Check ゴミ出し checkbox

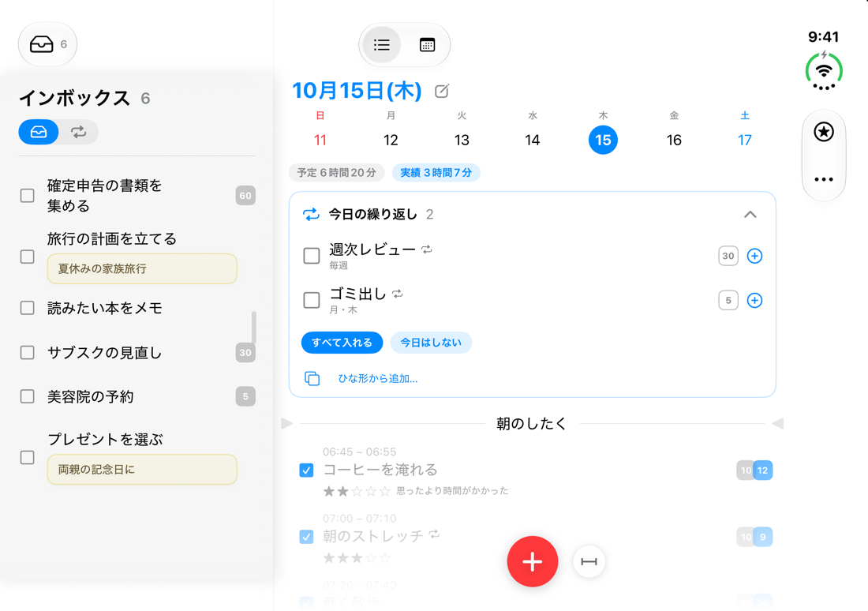click(312, 300)
